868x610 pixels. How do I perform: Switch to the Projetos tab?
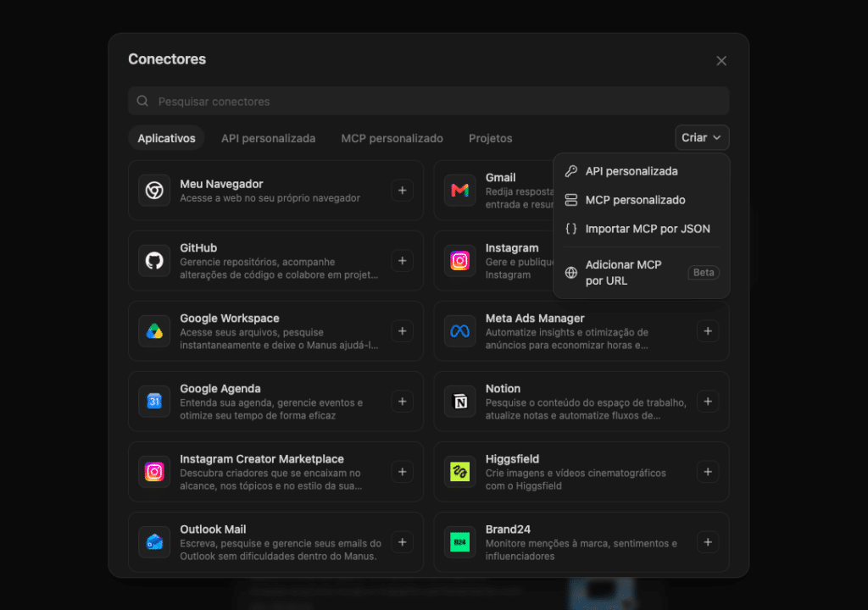coord(491,138)
